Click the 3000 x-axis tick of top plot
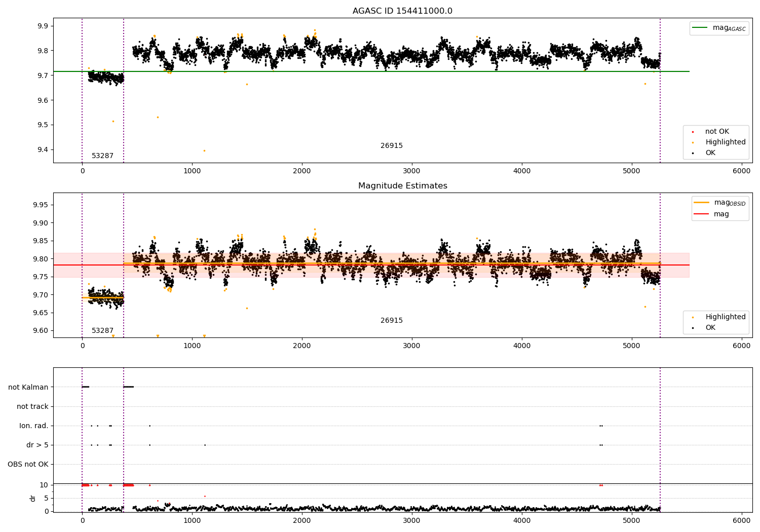The height and width of the screenshot is (532, 760). point(412,171)
